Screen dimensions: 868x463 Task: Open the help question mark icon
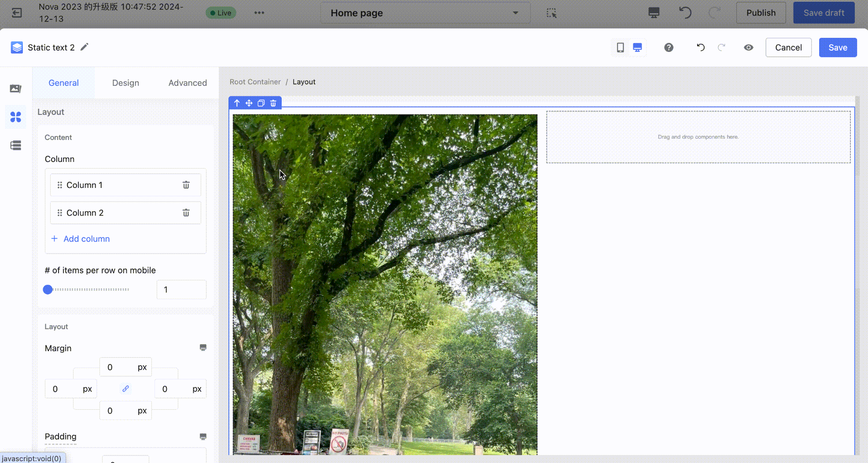[x=669, y=48]
